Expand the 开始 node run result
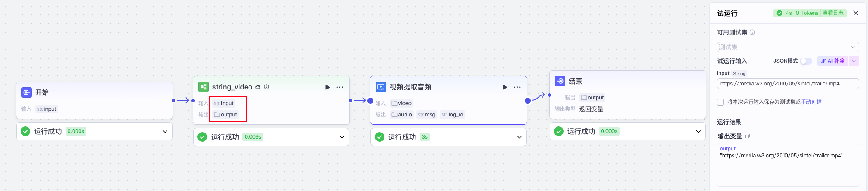Screen dimensions: 868x191 coord(165,131)
